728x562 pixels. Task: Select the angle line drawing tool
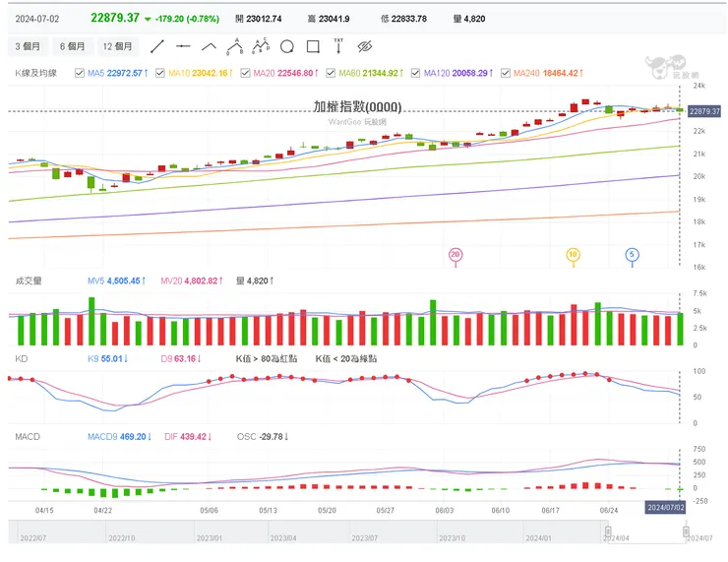(209, 46)
